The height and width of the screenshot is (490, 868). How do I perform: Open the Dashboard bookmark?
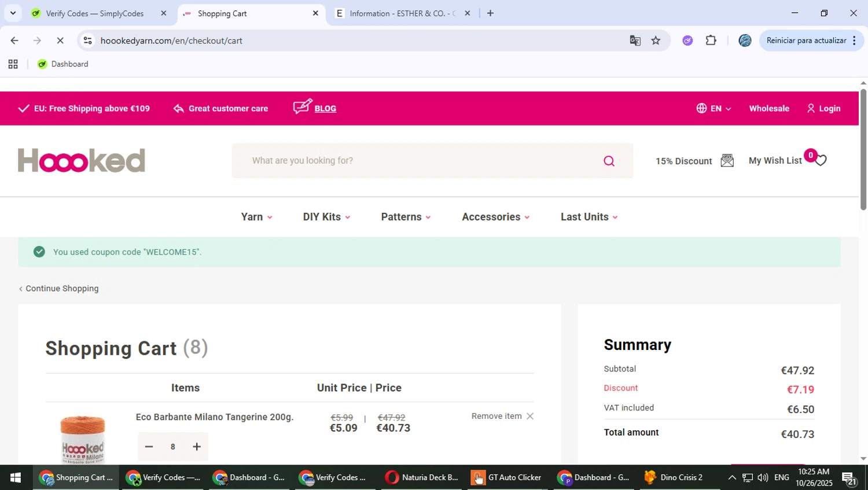coord(62,64)
